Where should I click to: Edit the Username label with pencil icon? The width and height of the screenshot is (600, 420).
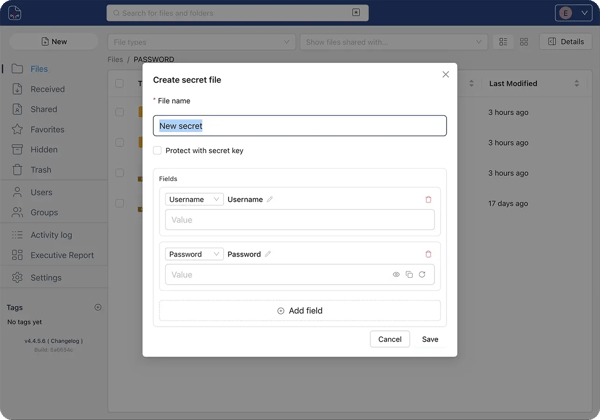click(x=270, y=200)
